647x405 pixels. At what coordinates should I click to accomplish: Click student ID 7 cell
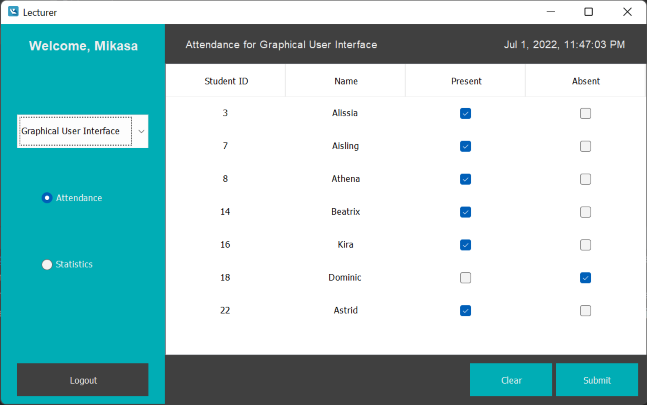coord(225,146)
